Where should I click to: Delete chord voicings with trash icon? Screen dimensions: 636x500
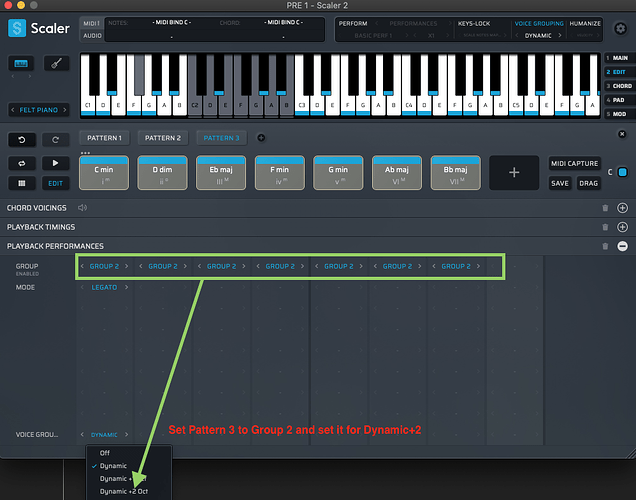tap(605, 208)
